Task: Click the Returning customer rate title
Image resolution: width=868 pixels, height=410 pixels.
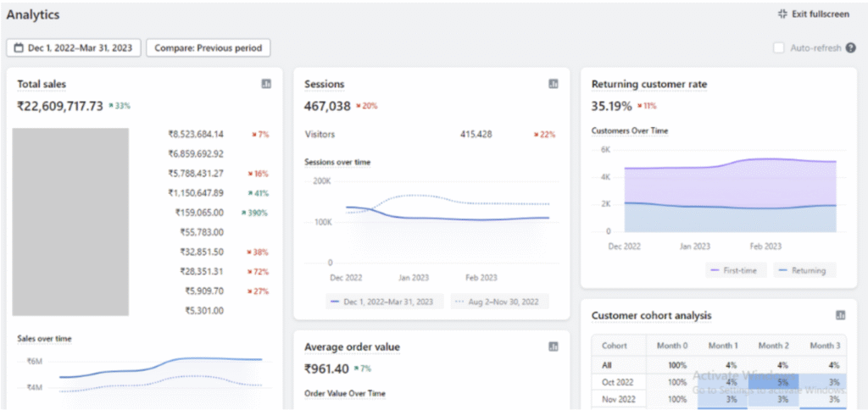Action: [648, 84]
